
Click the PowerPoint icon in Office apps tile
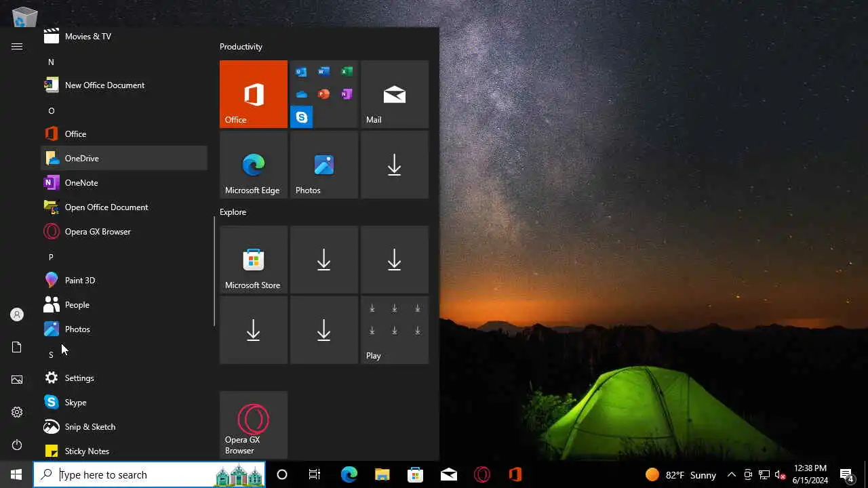pyautogui.click(x=324, y=94)
